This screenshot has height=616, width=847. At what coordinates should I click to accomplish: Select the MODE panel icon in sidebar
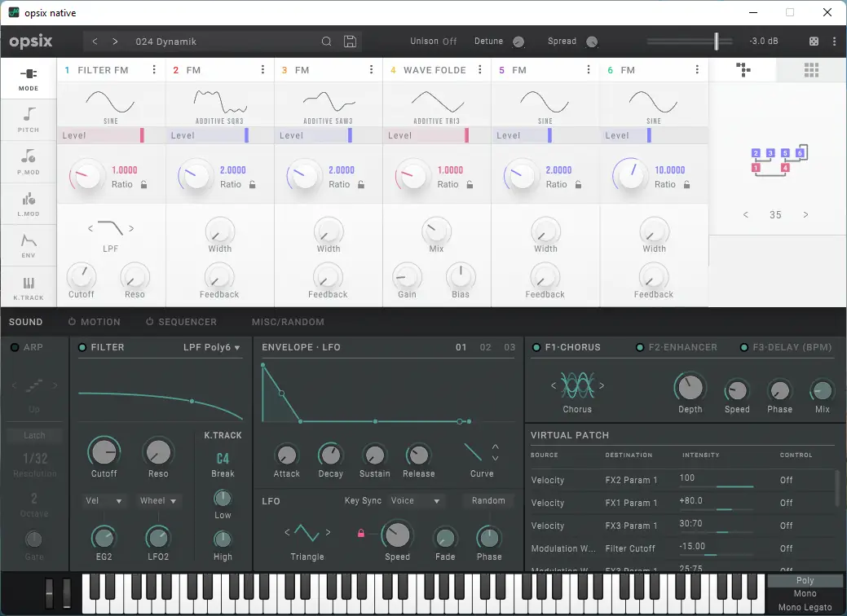[28, 78]
